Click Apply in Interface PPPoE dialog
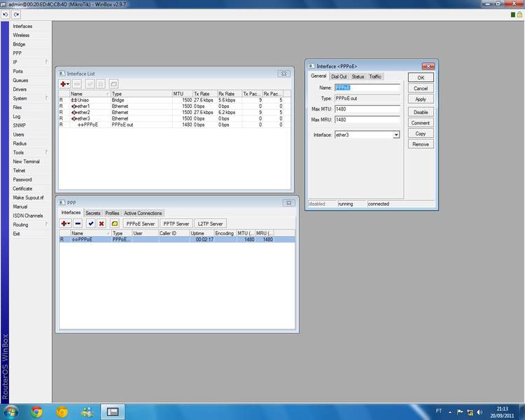 [421, 99]
